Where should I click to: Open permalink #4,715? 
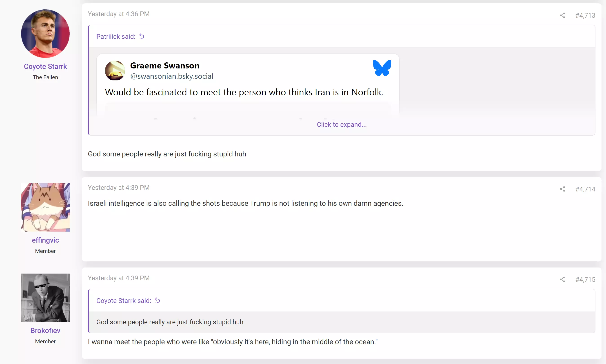(585, 280)
